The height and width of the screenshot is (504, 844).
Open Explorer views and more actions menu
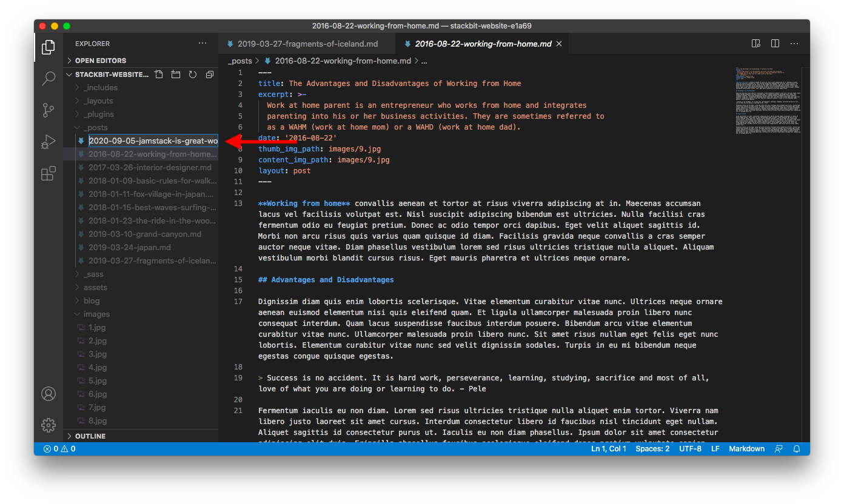pyautogui.click(x=203, y=44)
